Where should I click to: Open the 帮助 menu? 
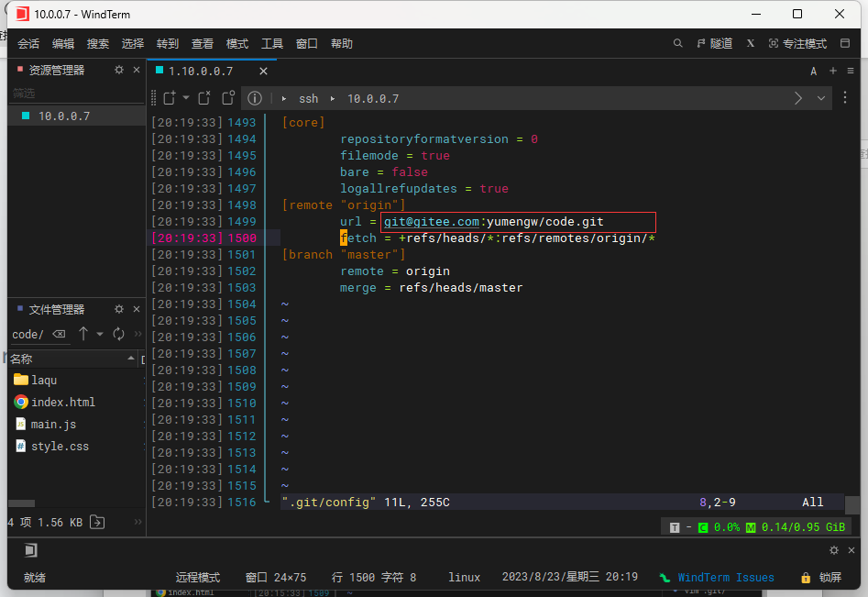(342, 44)
